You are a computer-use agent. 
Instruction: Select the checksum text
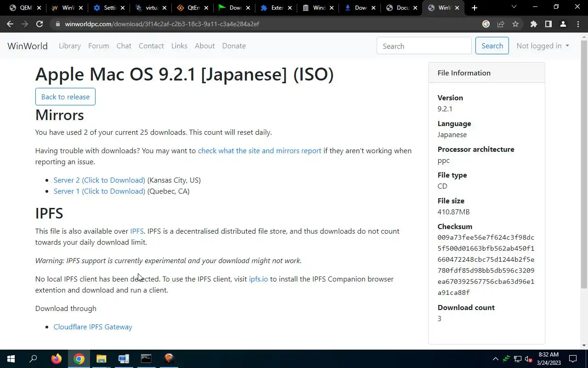pyautogui.click(x=486, y=265)
